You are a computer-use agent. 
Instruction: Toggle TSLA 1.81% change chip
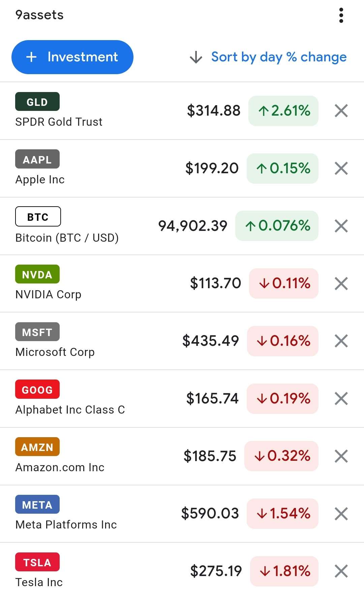point(284,571)
